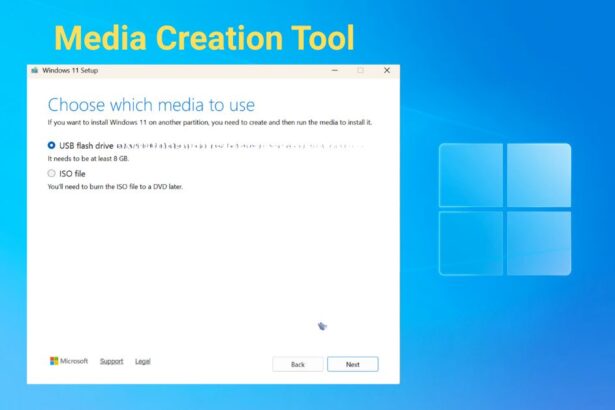This screenshot has width=615, height=410.
Task: Click the install on another partition instruction text
Action: [x=210, y=122]
